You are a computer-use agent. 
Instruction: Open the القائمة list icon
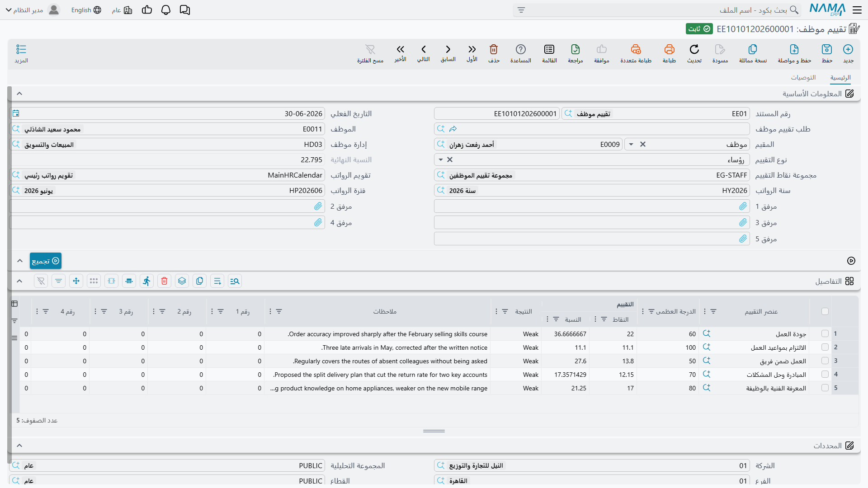549,49
